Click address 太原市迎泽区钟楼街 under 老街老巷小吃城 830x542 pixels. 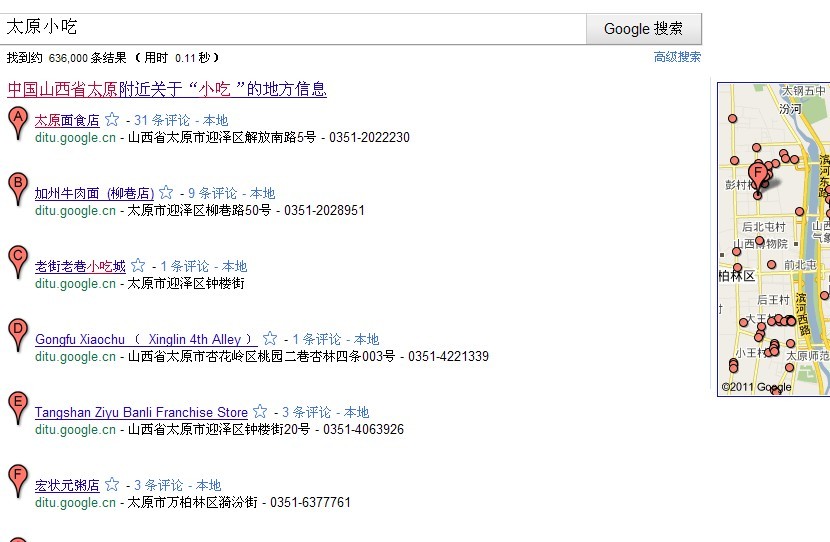186,284
